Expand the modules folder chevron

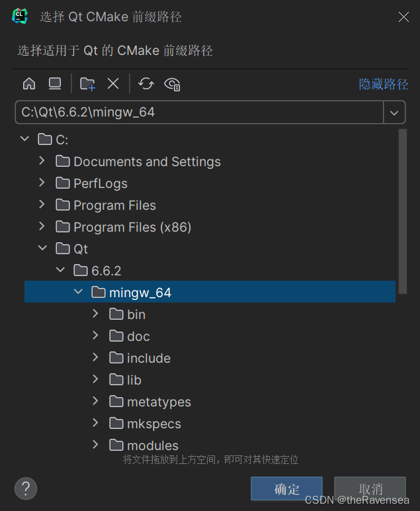[x=95, y=445]
